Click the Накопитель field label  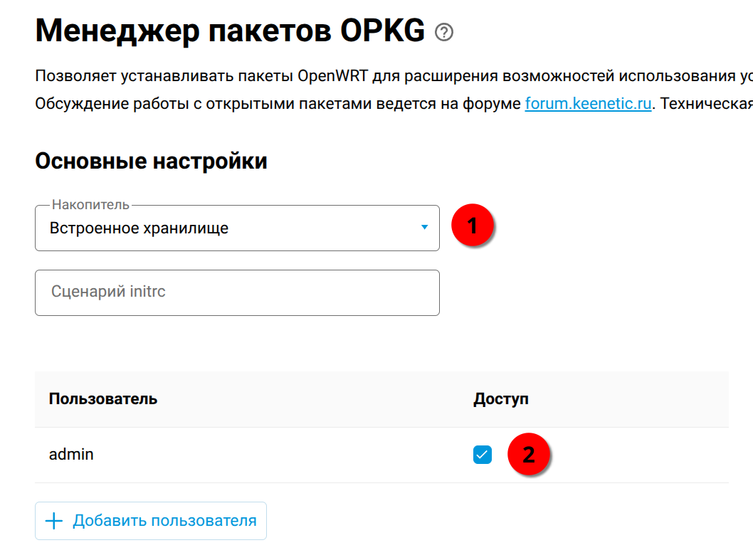(90, 205)
